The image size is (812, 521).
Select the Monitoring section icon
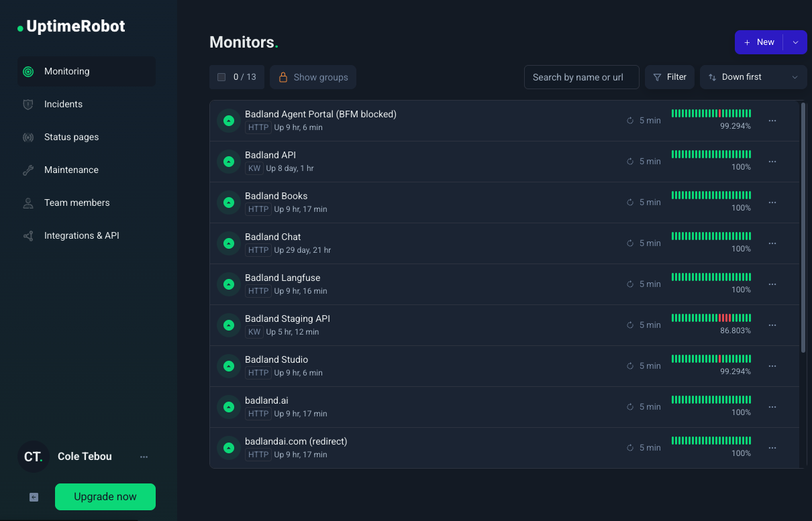pyautogui.click(x=27, y=71)
